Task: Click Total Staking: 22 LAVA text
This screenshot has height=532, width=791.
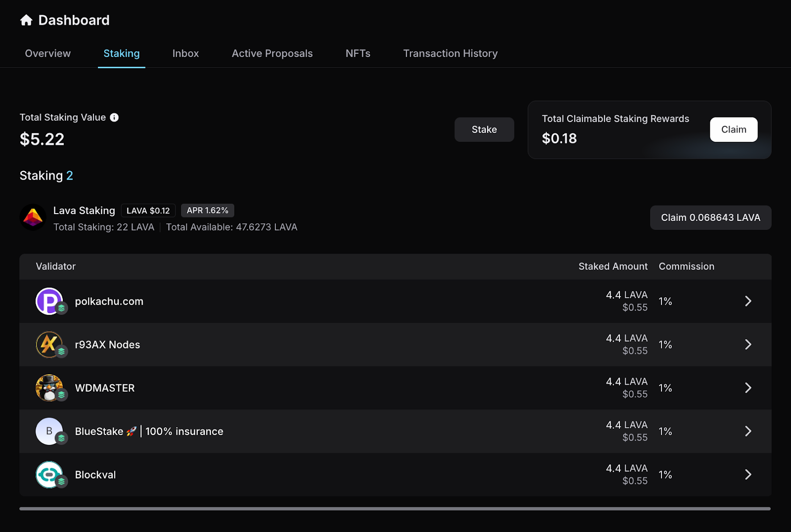Action: 104,227
